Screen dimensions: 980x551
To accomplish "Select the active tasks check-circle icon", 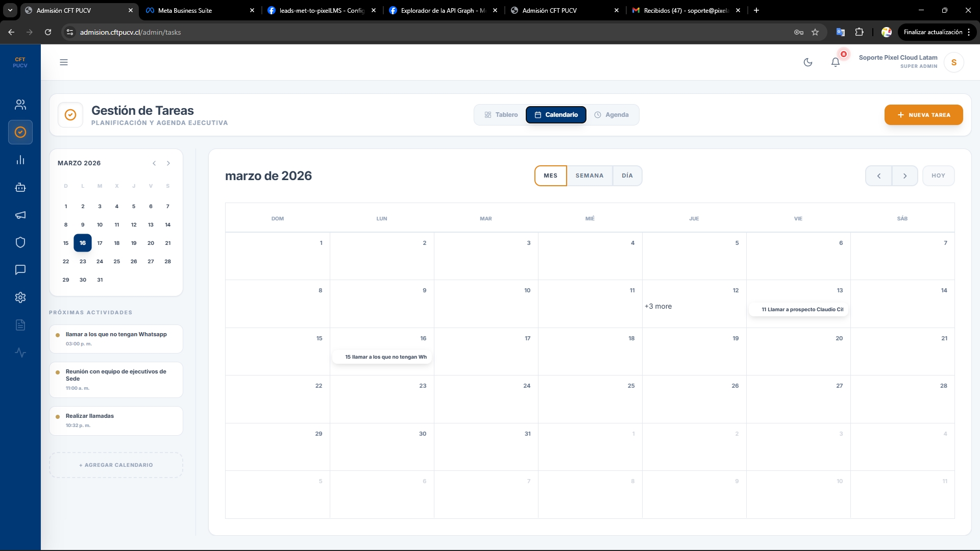I will point(20,132).
